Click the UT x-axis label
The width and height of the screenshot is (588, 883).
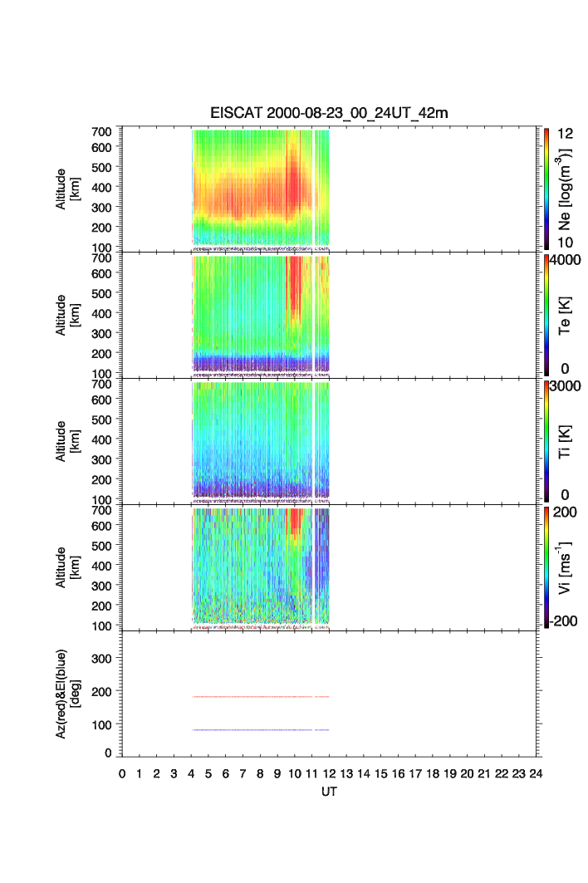pos(329,792)
